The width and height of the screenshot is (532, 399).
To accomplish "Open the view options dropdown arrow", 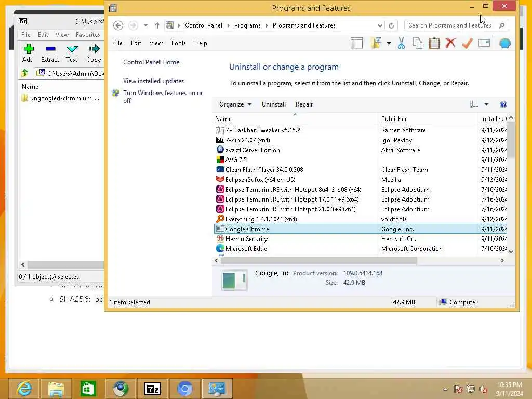I will click(486, 104).
